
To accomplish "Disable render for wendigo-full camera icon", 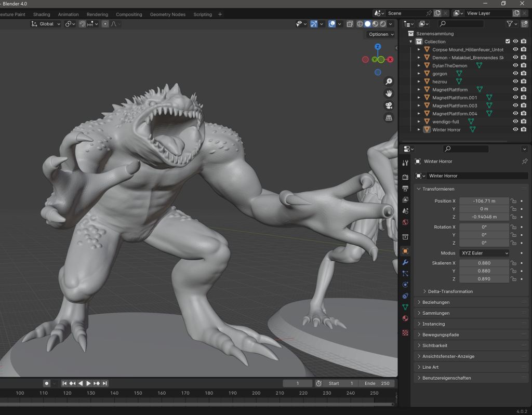I will click(524, 122).
